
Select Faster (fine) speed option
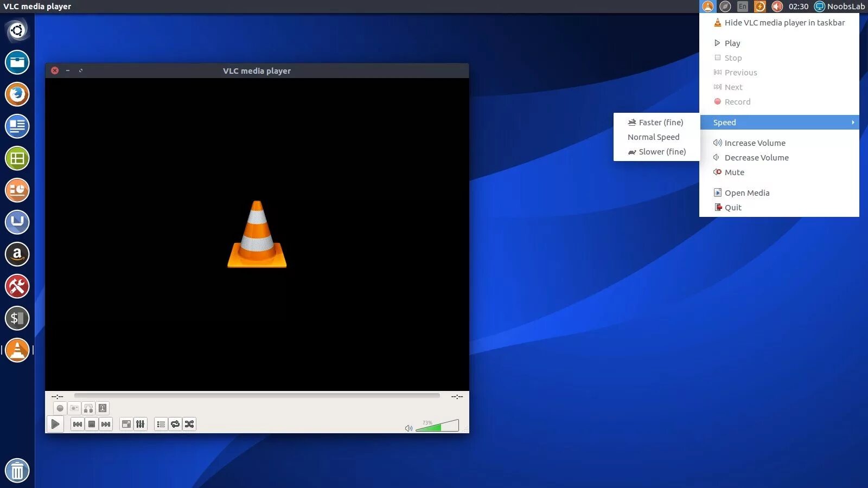coord(656,123)
